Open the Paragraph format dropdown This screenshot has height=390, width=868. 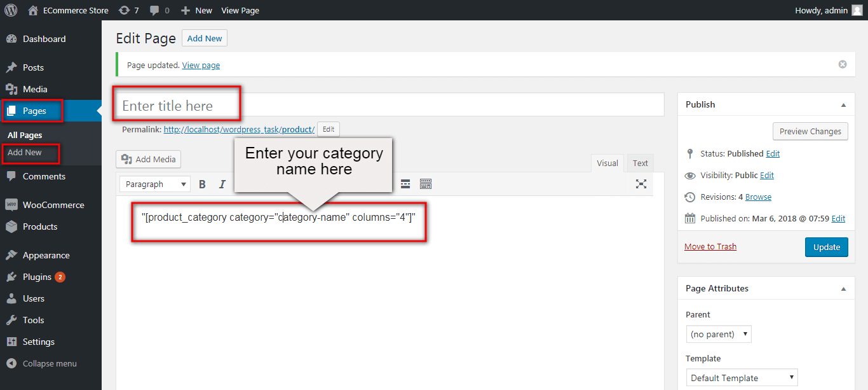coord(154,185)
